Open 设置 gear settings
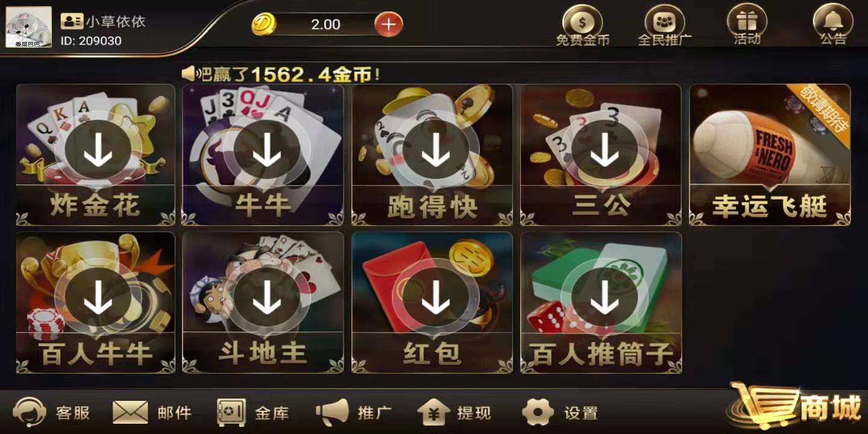 click(x=538, y=412)
